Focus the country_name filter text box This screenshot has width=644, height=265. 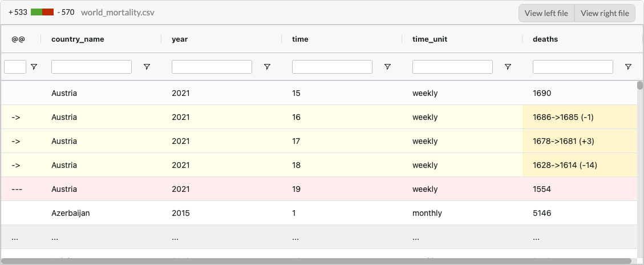coord(91,67)
